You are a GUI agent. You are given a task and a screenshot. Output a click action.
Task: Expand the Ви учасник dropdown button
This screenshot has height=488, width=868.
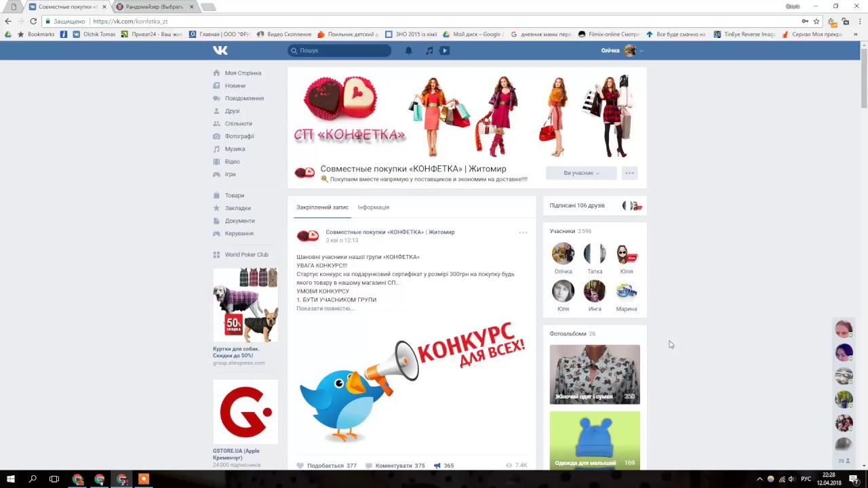[x=581, y=173]
